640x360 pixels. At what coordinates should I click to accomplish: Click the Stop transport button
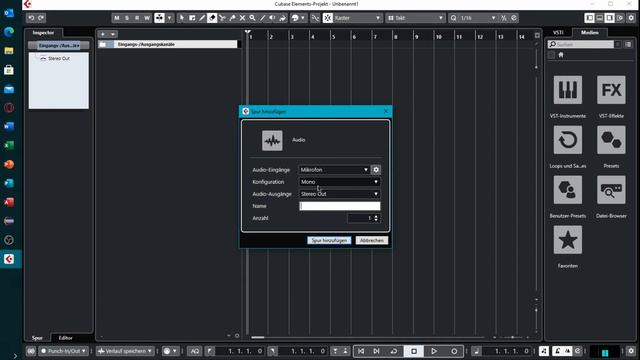(414, 351)
